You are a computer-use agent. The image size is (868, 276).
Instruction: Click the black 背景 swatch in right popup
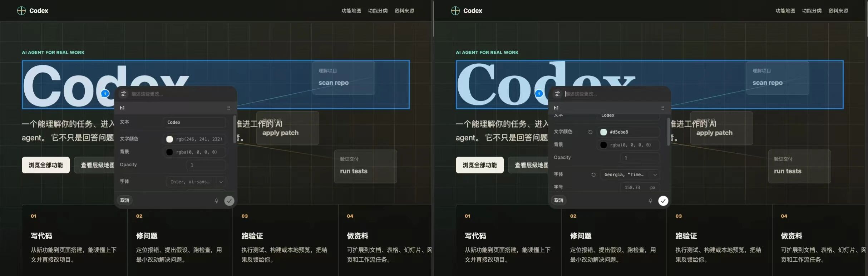603,145
